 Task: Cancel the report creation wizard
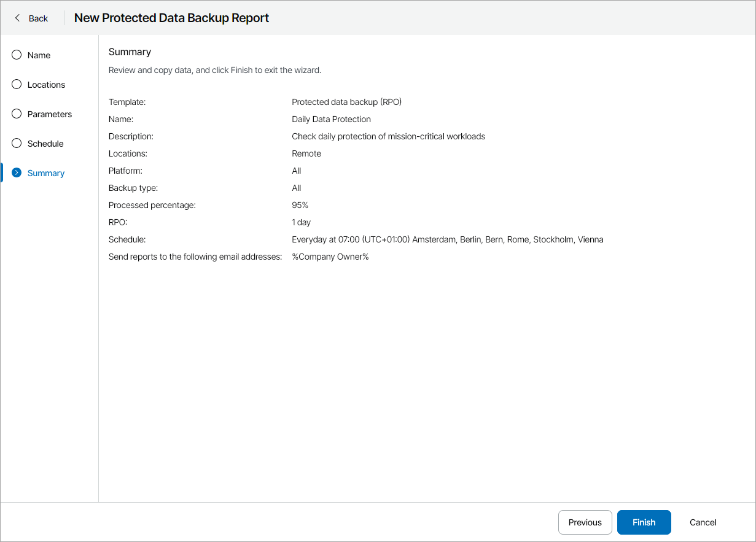tap(703, 522)
